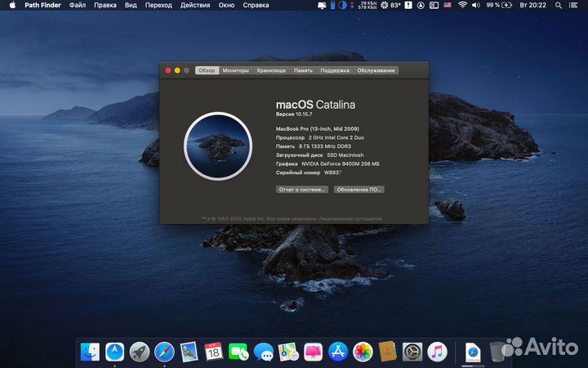Click the clock Вт 20:22

click(532, 5)
